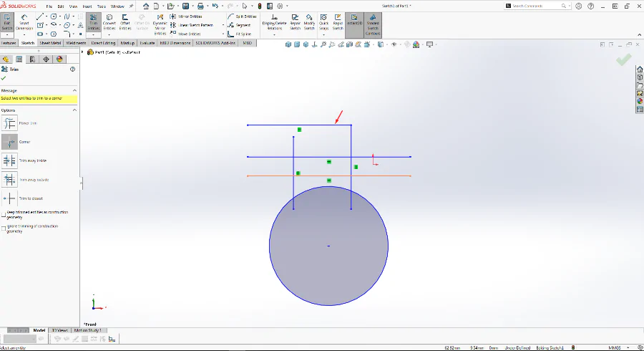This screenshot has height=351, width=644.
Task: Click the Save disk icon
Action: (185, 6)
